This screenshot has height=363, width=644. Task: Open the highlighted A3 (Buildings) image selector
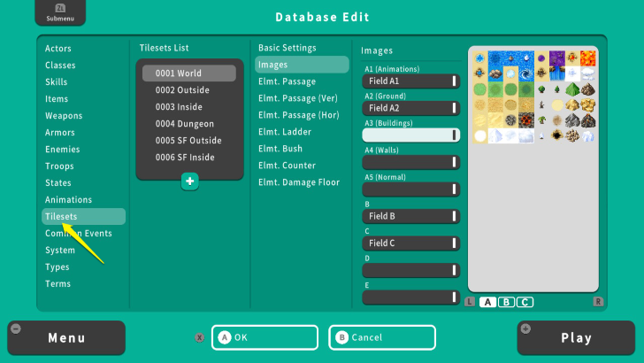click(410, 135)
